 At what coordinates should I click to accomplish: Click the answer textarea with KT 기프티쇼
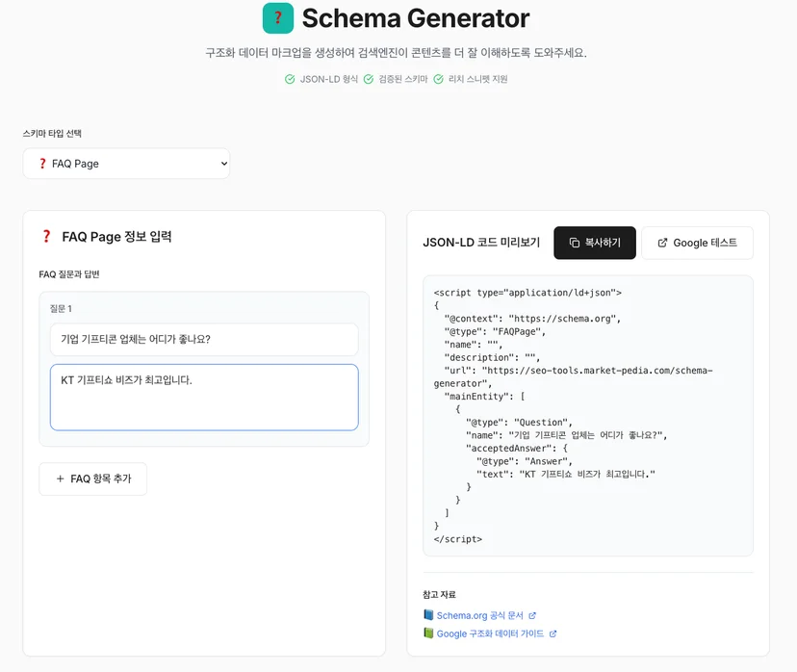pos(204,397)
